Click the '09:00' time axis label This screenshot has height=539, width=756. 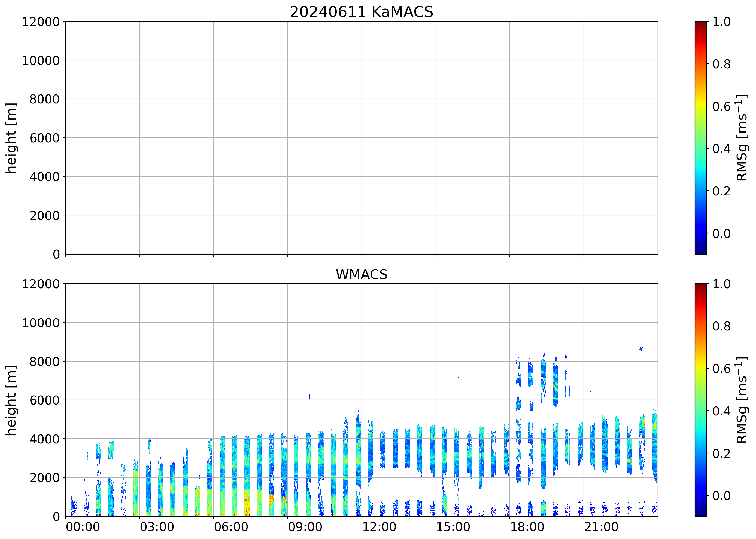tap(305, 527)
